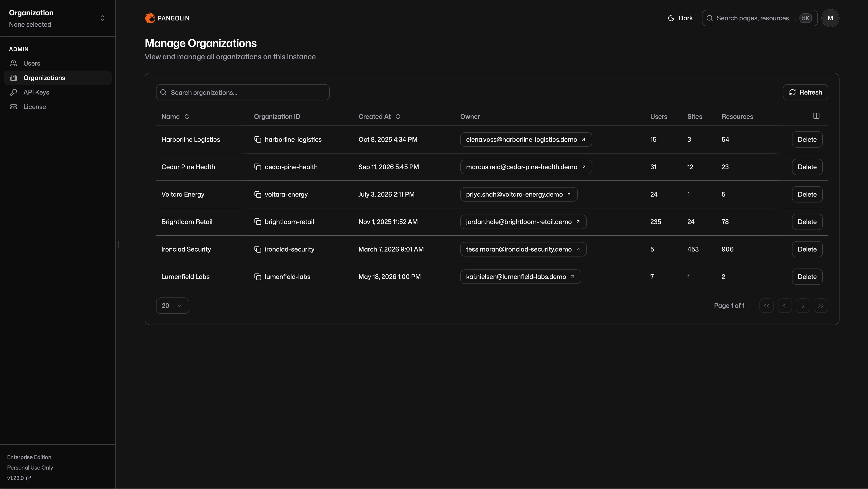Toggle the Dark theme switch
This screenshot has height=489, width=868.
pos(680,18)
